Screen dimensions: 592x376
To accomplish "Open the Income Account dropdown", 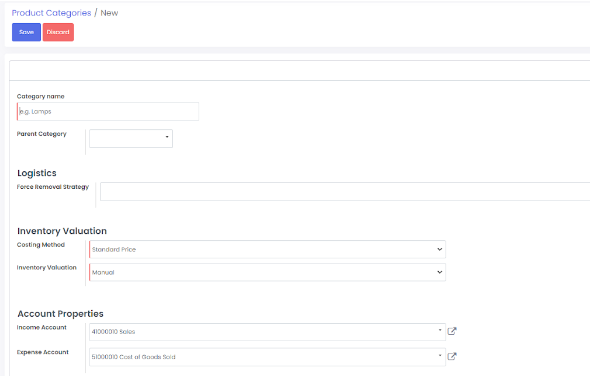I will click(x=267, y=331).
